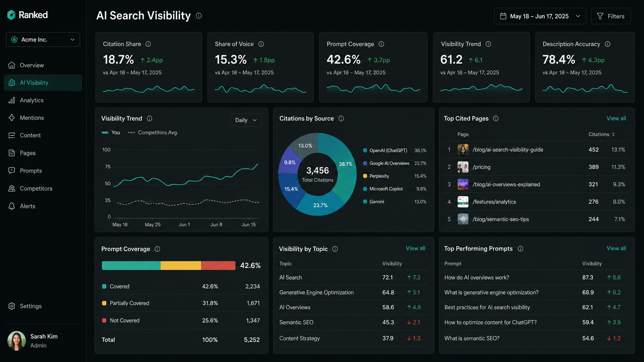Click the Semantic SEO topic row
Screen dimensions: 644x362
pyautogui.click(x=353, y=322)
